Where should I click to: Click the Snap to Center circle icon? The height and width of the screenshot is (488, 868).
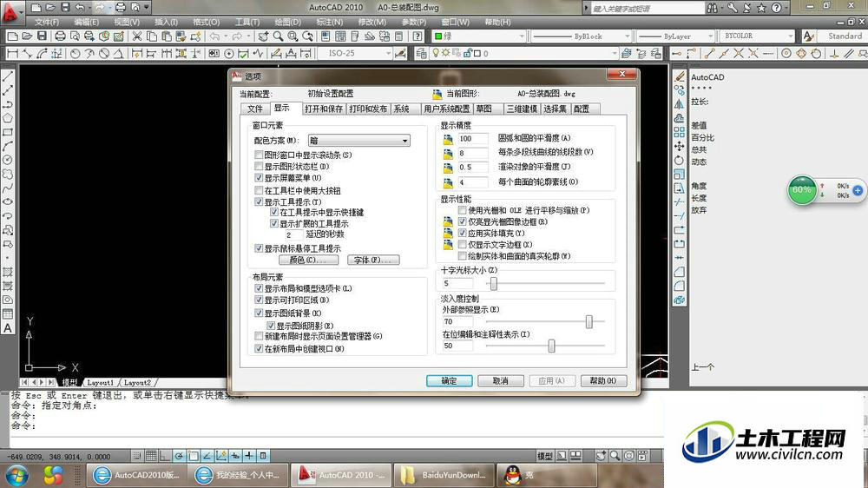pos(786,53)
